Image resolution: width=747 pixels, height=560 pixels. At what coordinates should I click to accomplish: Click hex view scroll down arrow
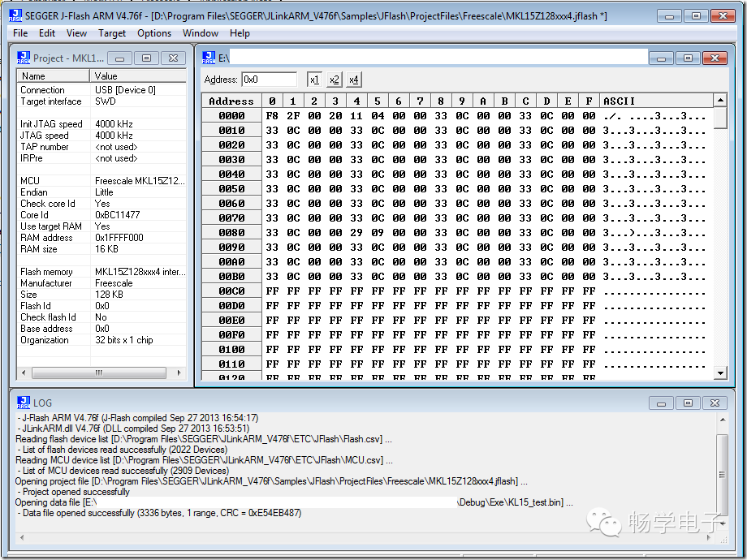point(720,373)
